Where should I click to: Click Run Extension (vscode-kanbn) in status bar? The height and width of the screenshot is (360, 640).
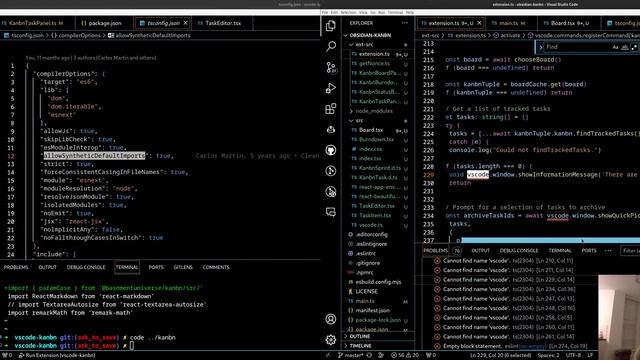tap(57, 355)
